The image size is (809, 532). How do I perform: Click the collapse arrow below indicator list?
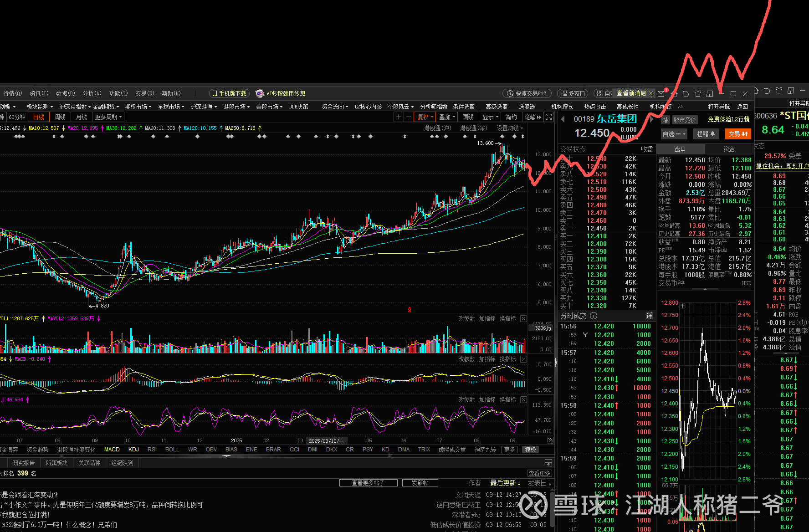(x=226, y=455)
